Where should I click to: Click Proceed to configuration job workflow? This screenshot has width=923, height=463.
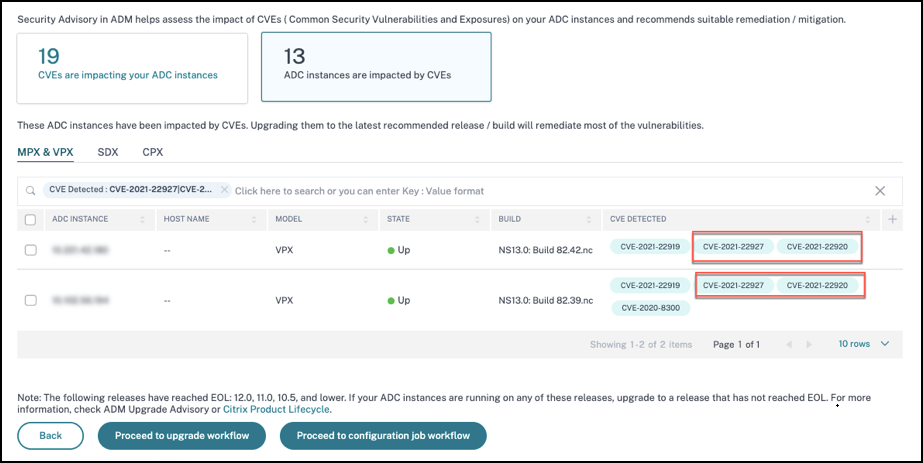click(383, 435)
